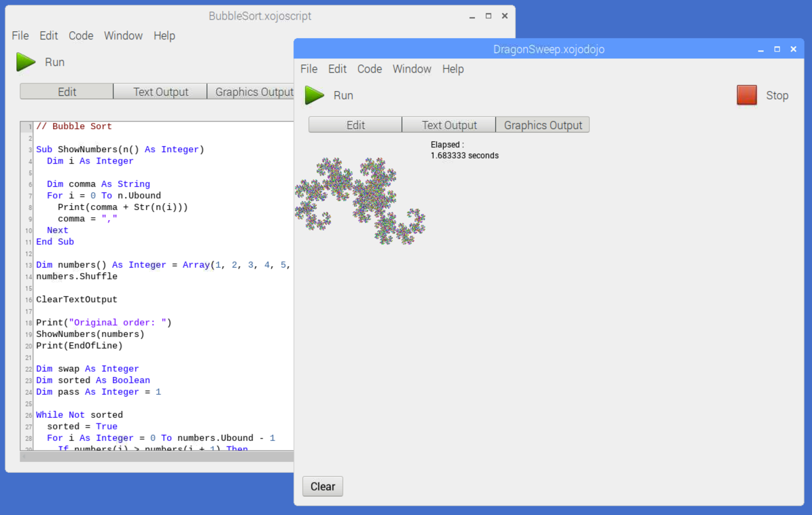The height and width of the screenshot is (515, 812).
Task: Click the green Run arrow in DragonSweep window
Action: tap(314, 95)
